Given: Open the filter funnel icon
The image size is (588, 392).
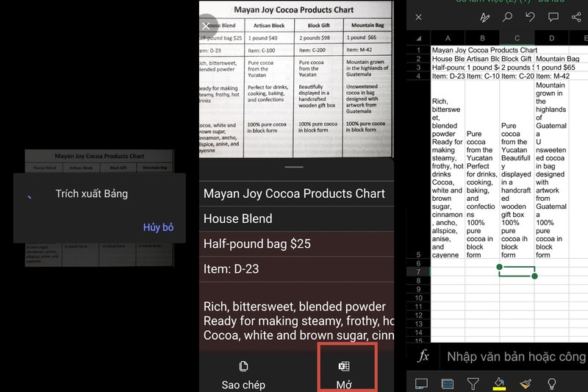Looking at the screenshot, I should point(473,384).
